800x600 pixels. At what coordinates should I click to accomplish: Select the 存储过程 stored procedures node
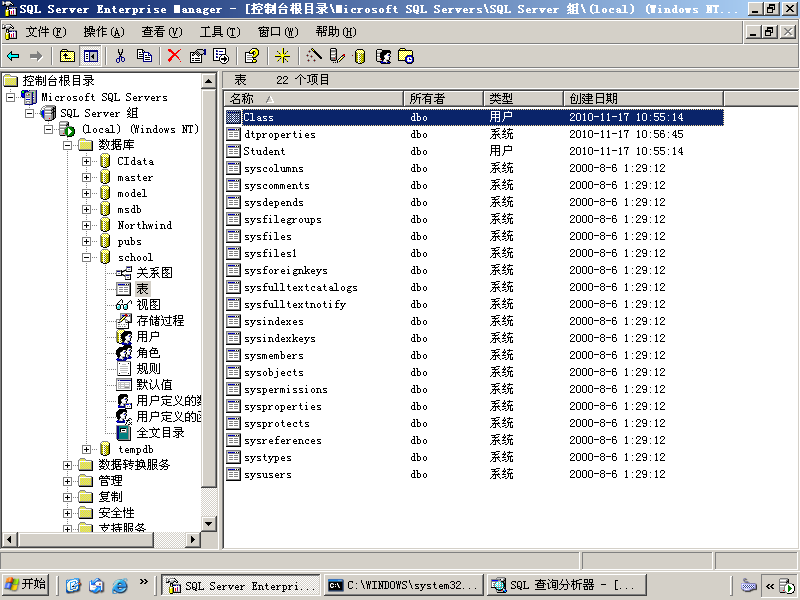[160, 320]
